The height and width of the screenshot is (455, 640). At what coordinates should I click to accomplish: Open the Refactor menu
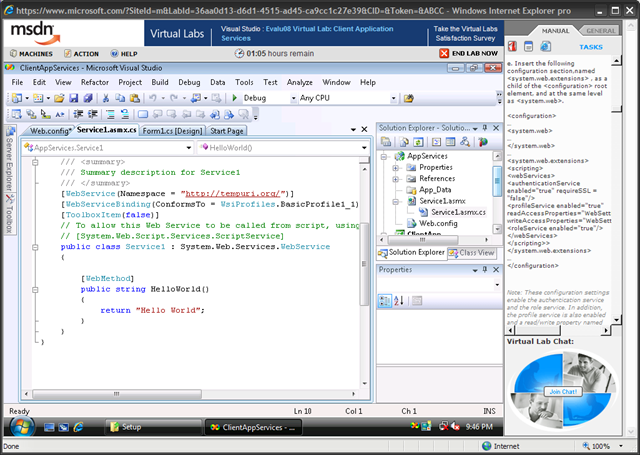pos(95,82)
